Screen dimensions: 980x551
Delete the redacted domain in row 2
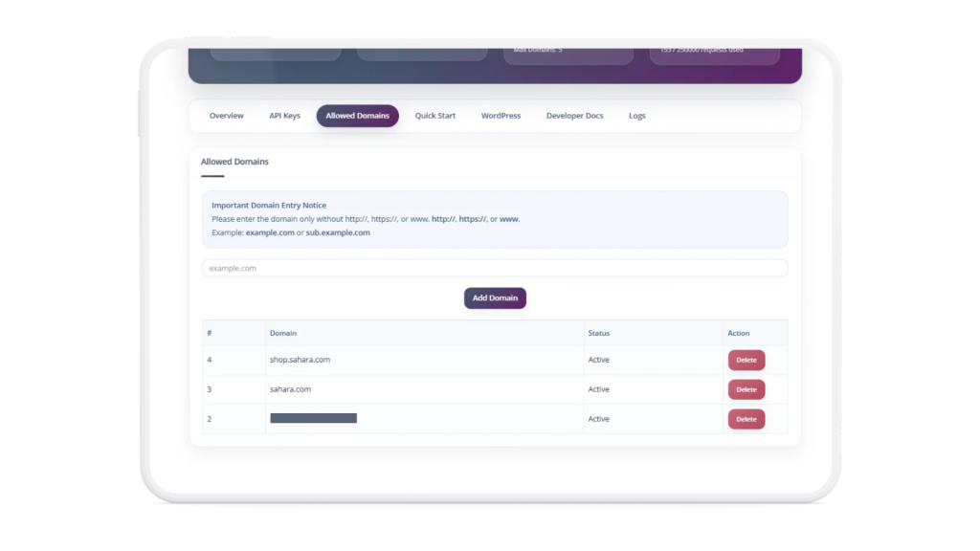[746, 419]
